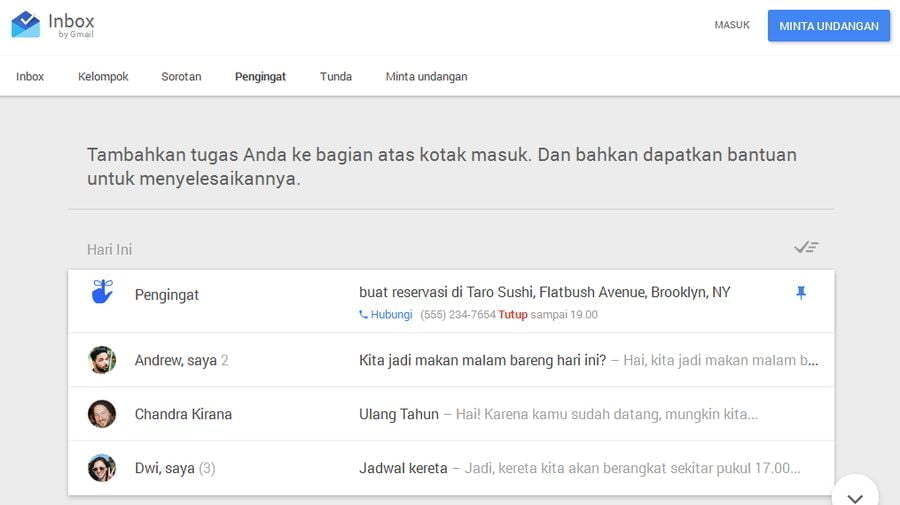This screenshot has height=505, width=900.
Task: Expand with the round down-chevron button
Action: 855,497
